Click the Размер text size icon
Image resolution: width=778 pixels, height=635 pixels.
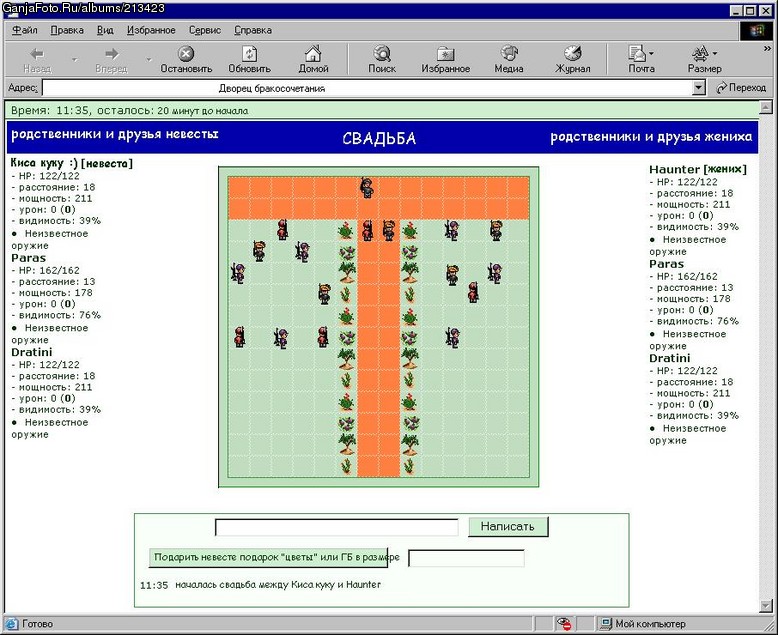click(701, 53)
